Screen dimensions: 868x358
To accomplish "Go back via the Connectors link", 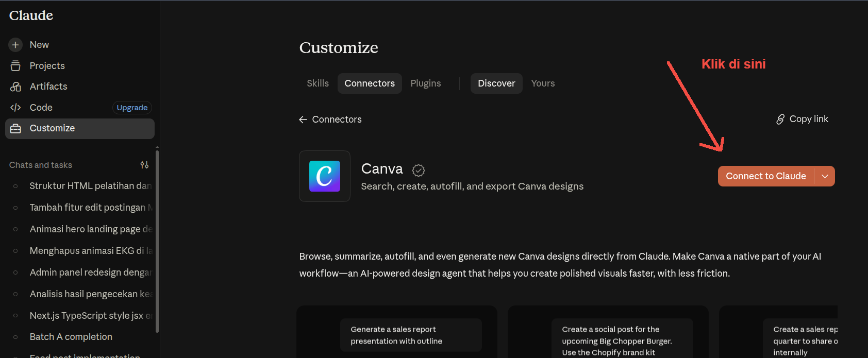I will [x=330, y=120].
